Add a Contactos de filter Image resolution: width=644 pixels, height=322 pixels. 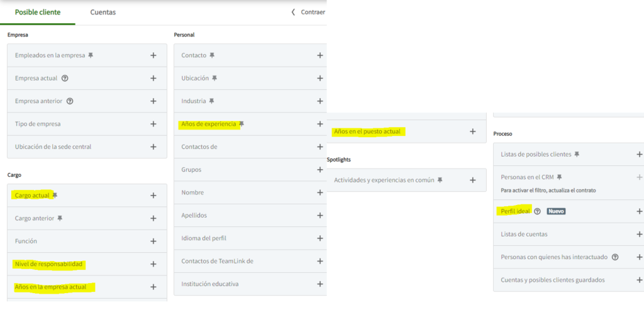[x=320, y=147]
